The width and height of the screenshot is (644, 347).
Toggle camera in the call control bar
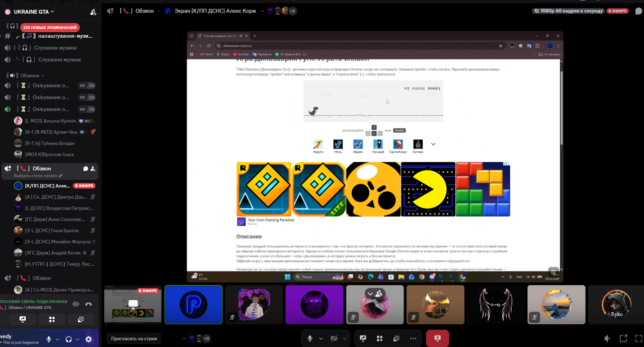[x=334, y=338]
